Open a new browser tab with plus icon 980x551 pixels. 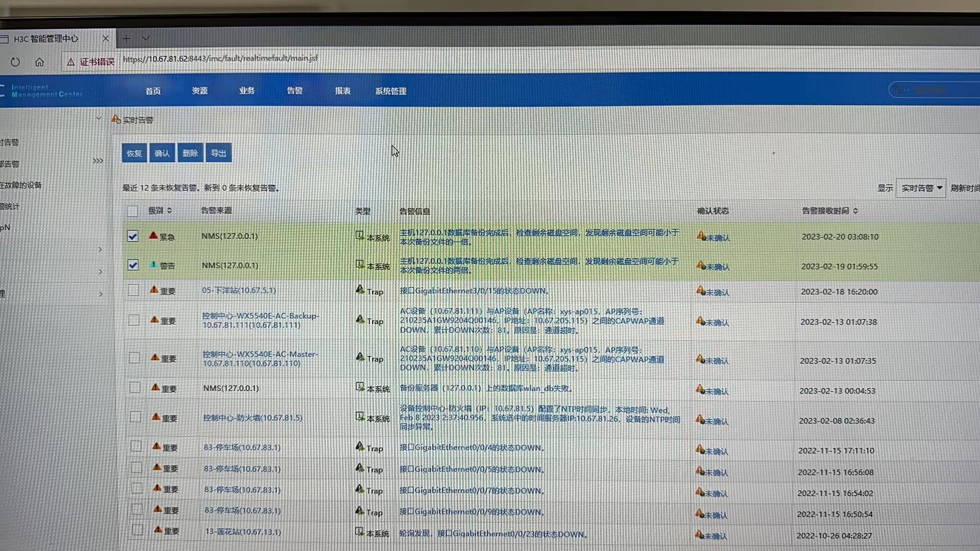tap(126, 38)
